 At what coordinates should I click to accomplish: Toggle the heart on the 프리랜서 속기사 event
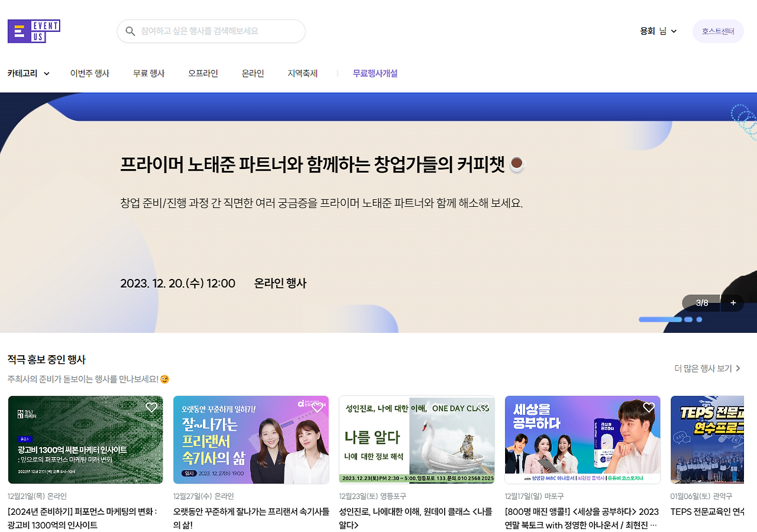click(317, 407)
